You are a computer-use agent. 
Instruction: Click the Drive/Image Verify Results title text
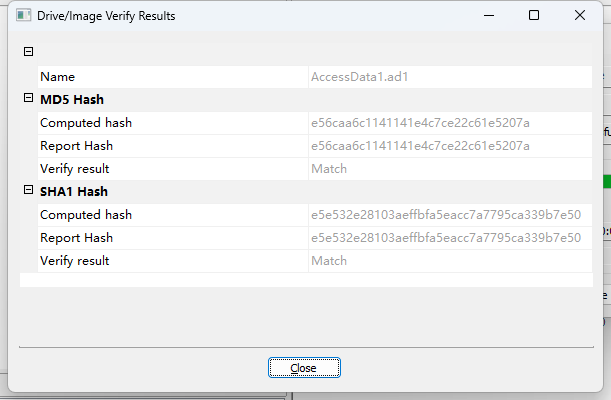pos(108,16)
